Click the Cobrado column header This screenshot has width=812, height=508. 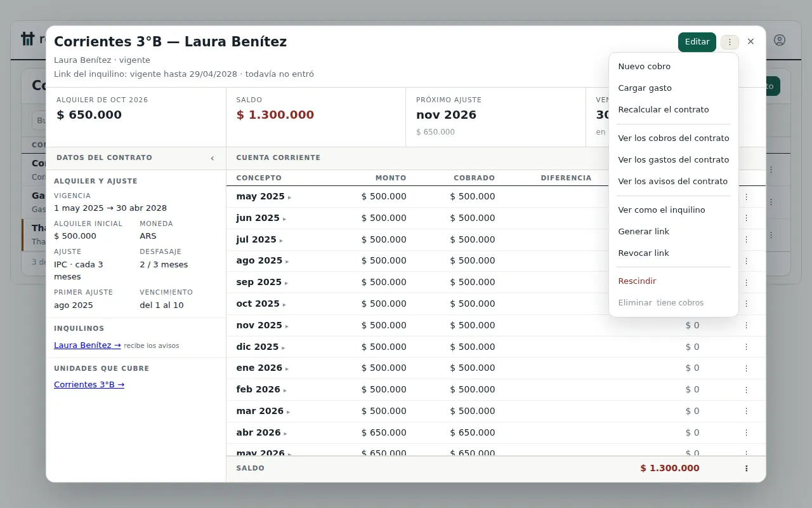pos(474,178)
